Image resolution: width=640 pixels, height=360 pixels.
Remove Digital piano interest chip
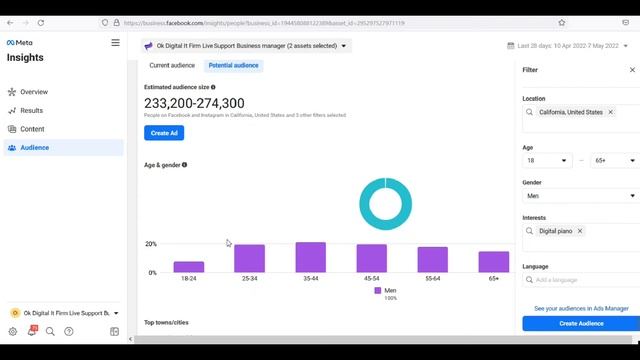tap(580, 231)
